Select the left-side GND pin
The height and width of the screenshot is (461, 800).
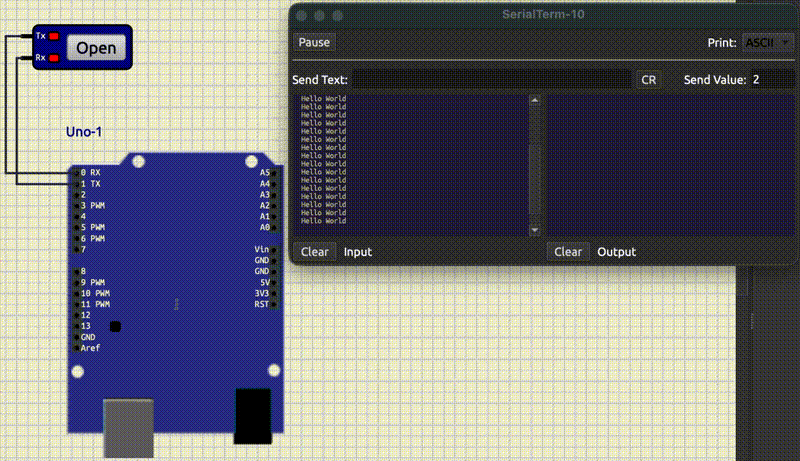[77, 337]
